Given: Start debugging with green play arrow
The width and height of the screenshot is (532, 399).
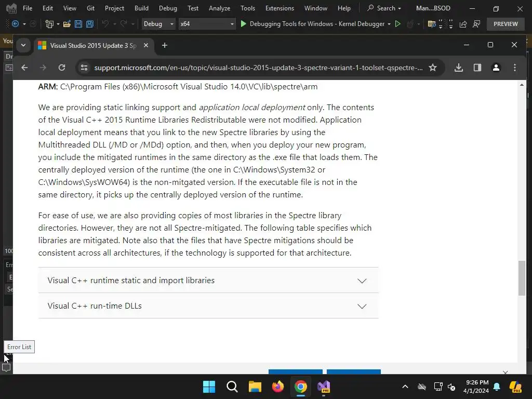Looking at the screenshot, I should [243, 24].
